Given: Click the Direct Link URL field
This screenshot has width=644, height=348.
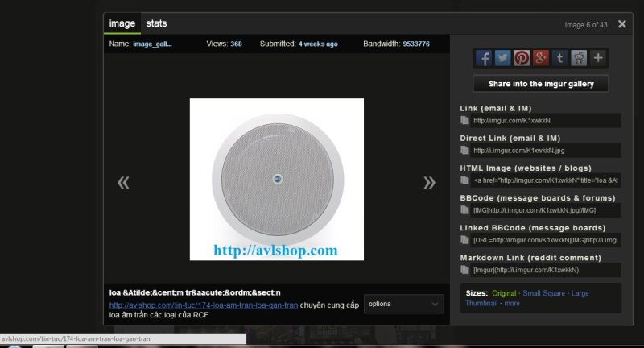Looking at the screenshot, I should click(x=546, y=151).
